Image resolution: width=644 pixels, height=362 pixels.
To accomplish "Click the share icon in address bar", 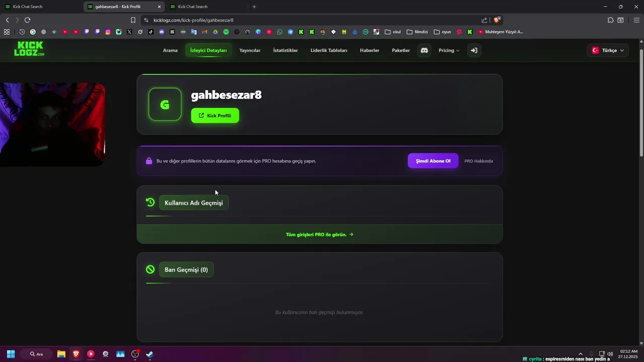I will pos(484,20).
